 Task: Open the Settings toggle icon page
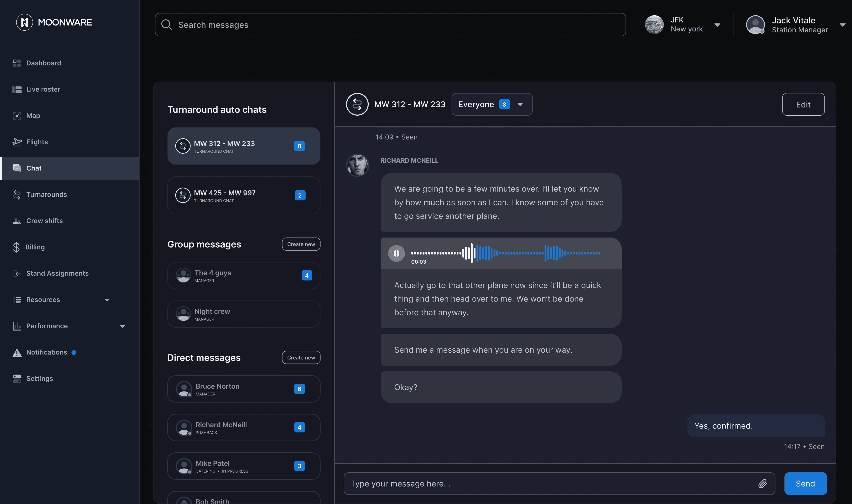[17, 379]
